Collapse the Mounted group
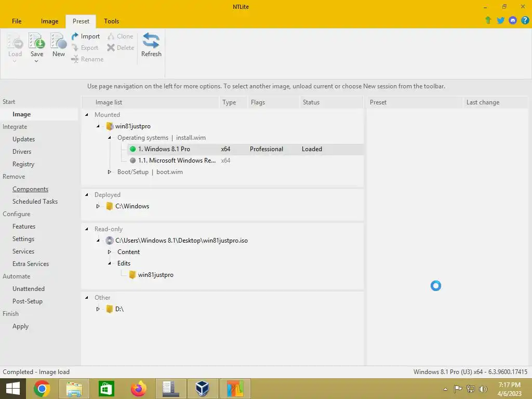This screenshot has width=532, height=399. pyautogui.click(x=87, y=115)
